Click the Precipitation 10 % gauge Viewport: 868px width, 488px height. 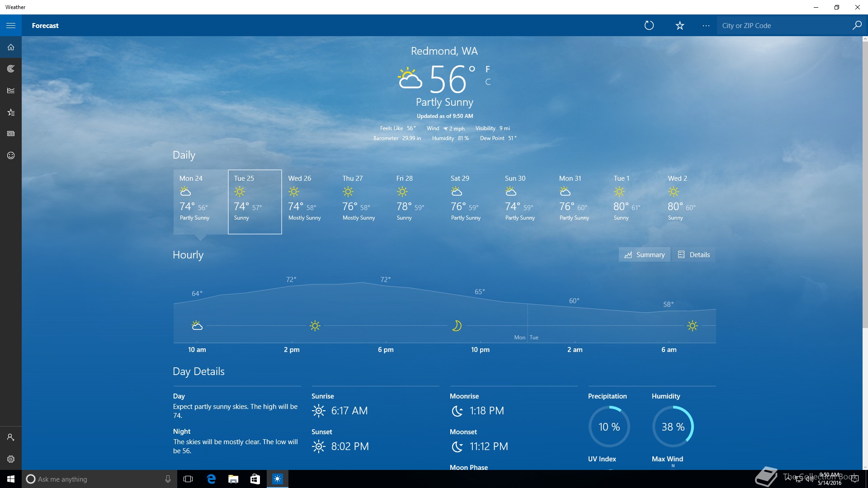(x=609, y=427)
